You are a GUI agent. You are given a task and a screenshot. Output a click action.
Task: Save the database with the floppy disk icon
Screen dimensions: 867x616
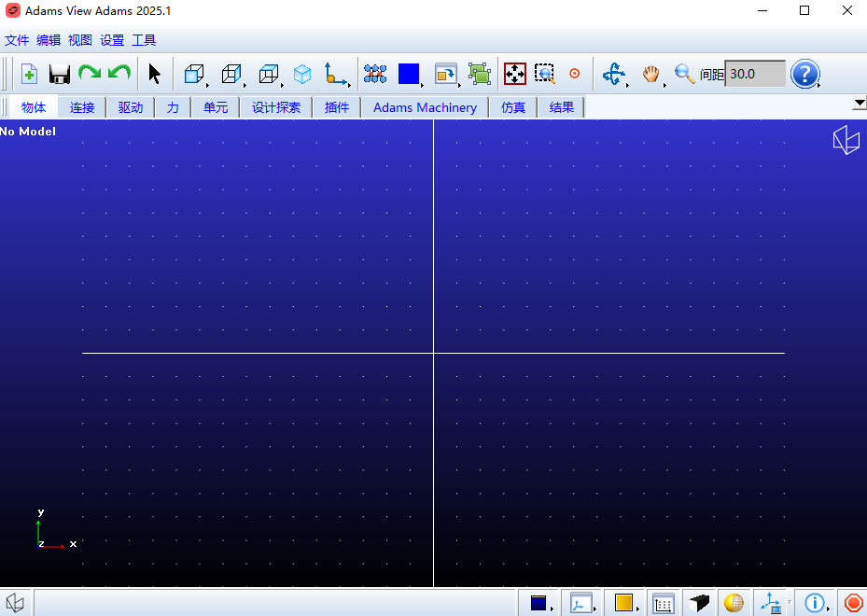pyautogui.click(x=59, y=74)
